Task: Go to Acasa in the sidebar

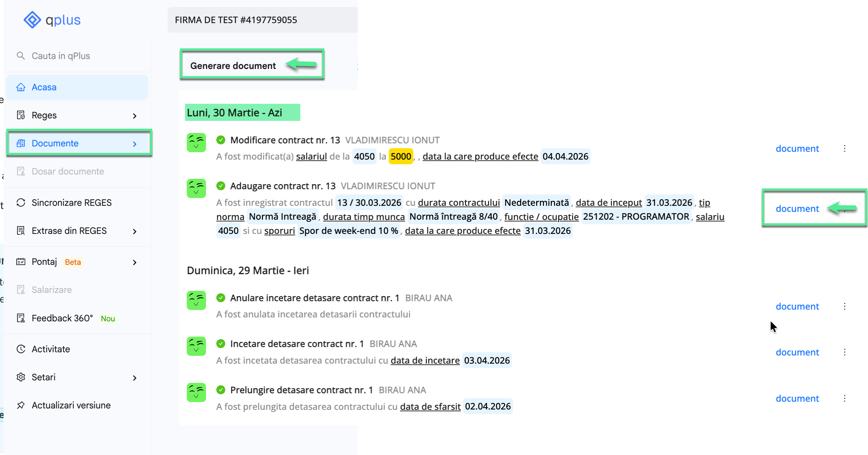Action: tap(44, 87)
